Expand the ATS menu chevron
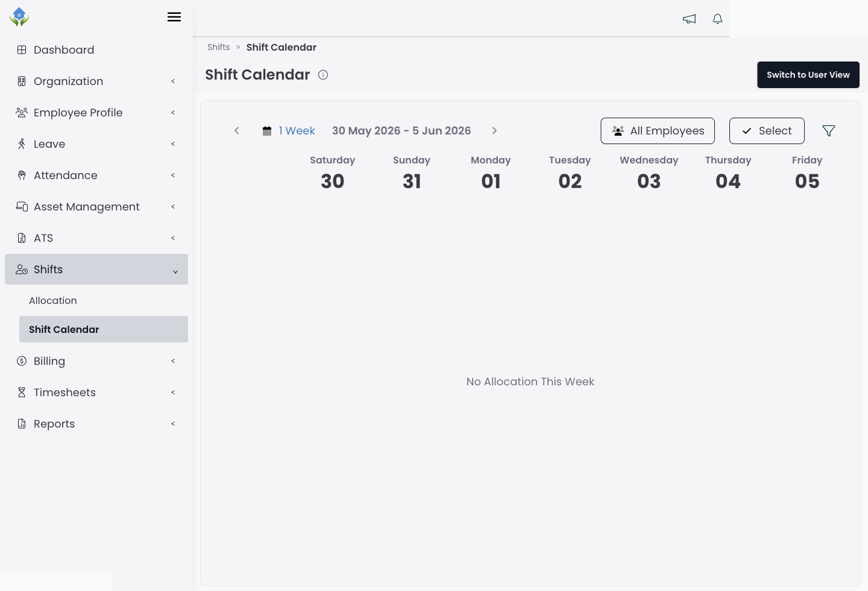868x591 pixels. point(173,238)
